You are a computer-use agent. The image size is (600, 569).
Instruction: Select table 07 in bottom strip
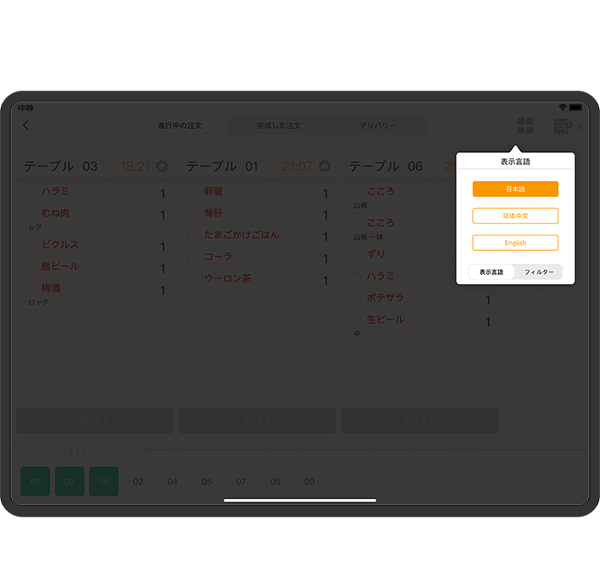(241, 481)
